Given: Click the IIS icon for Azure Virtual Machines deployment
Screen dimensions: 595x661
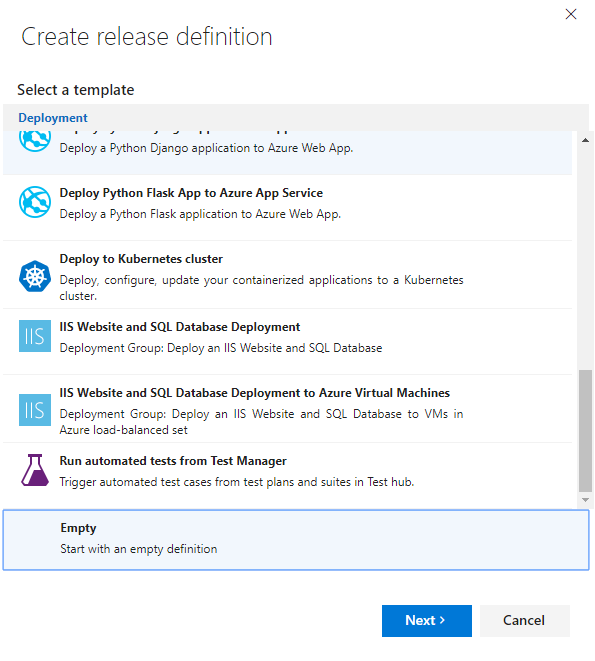Looking at the screenshot, I should tap(35, 410).
